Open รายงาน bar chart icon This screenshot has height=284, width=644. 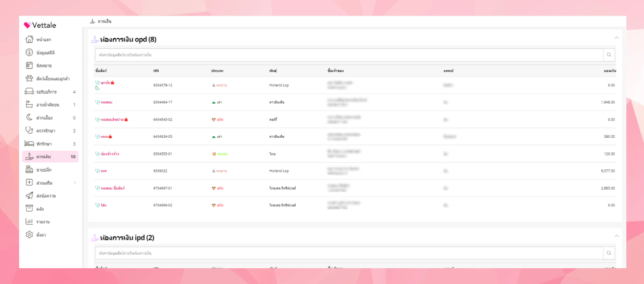tap(29, 221)
